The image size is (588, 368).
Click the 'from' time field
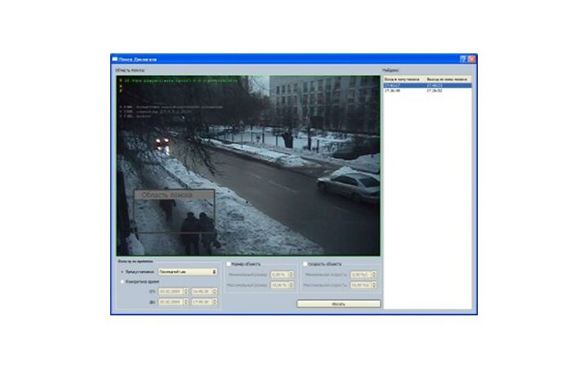(x=204, y=291)
